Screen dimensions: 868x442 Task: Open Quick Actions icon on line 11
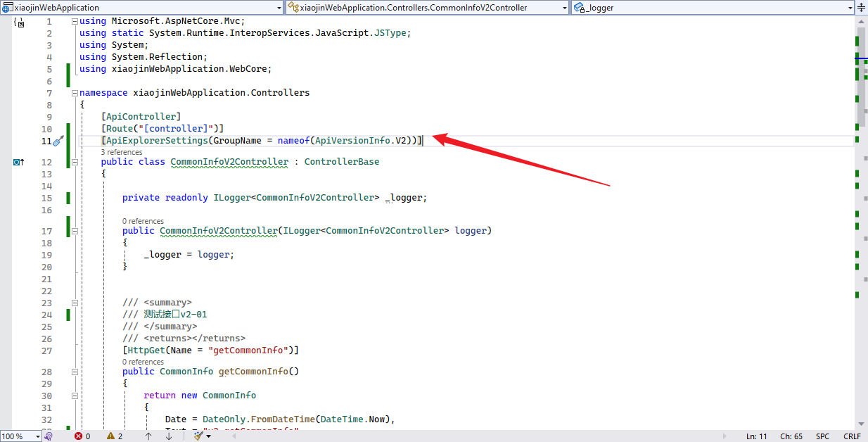(60, 140)
